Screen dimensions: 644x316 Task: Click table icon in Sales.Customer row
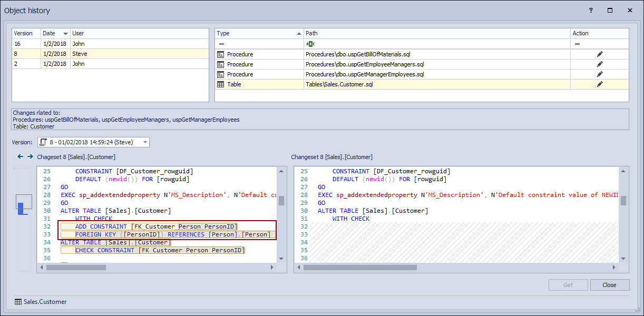(221, 84)
